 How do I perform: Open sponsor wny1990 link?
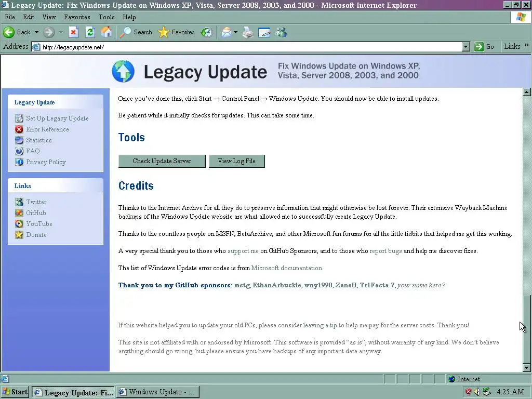point(318,285)
